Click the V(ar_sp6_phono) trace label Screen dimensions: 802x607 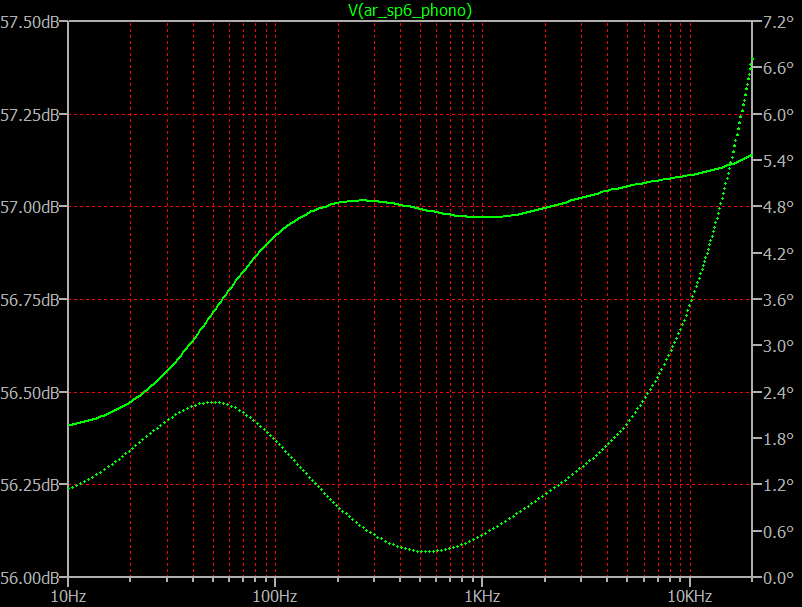pos(410,10)
